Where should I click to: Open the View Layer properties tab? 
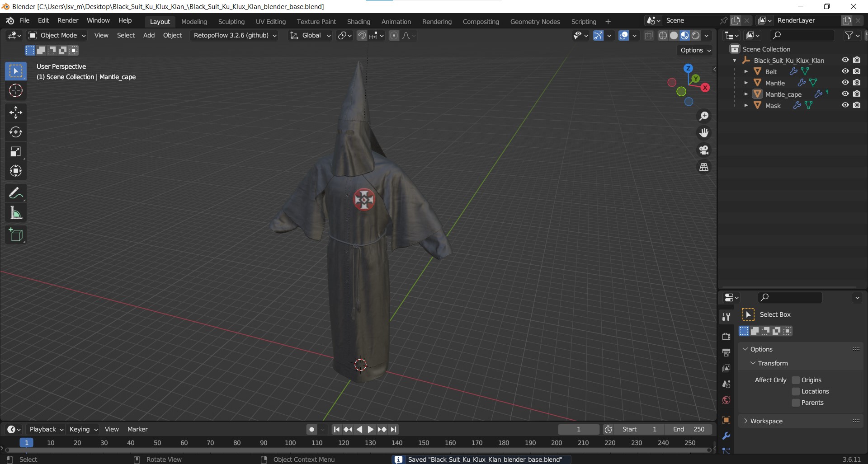point(726,369)
